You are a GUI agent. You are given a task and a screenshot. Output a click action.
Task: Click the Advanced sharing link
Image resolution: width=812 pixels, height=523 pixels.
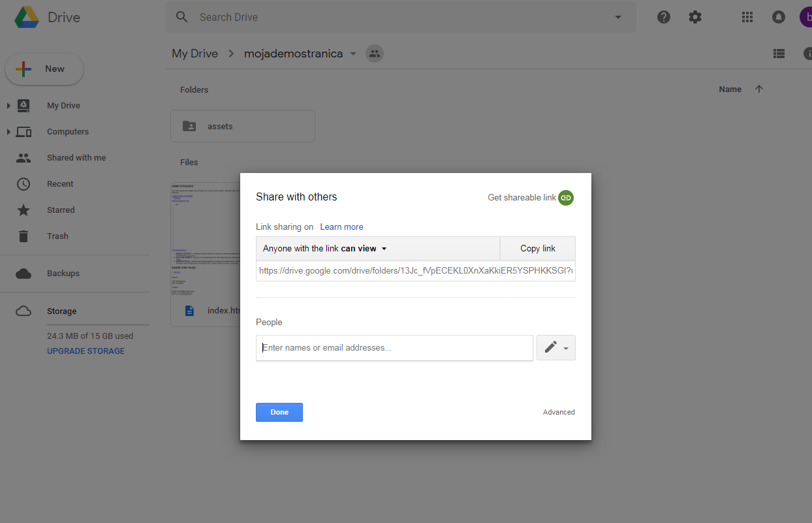coord(559,412)
